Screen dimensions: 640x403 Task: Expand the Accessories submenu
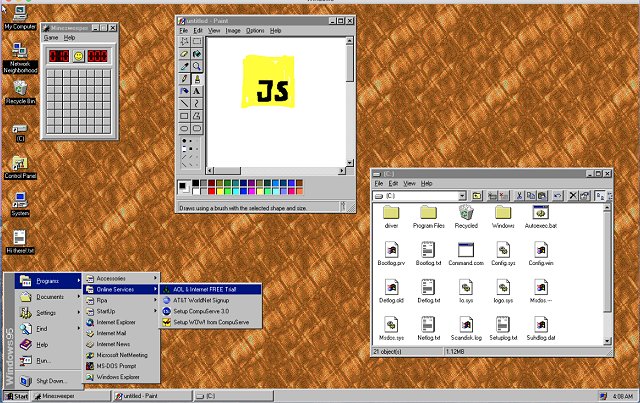(x=122, y=278)
